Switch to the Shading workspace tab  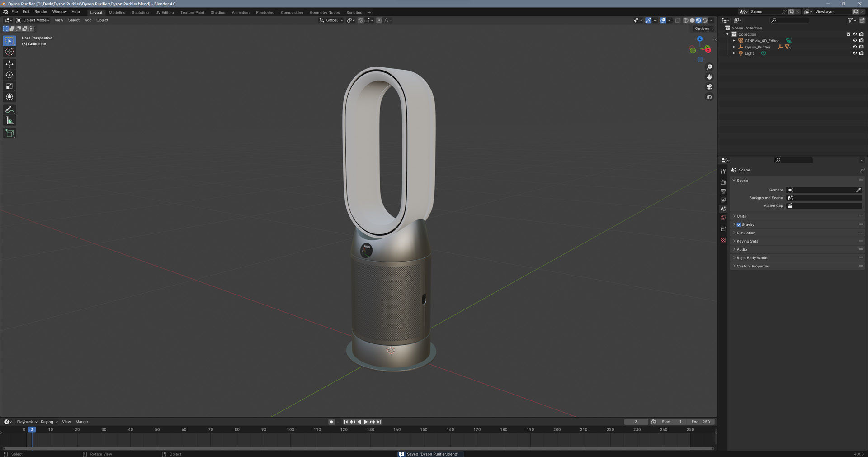point(218,13)
